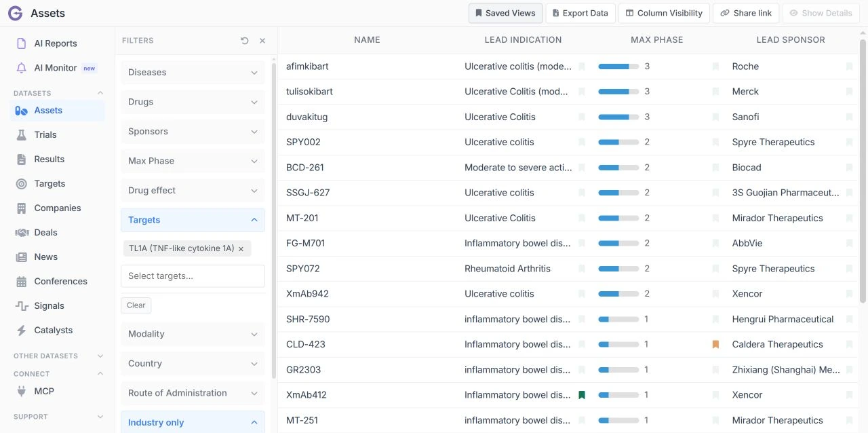
Task: Reset filters with the undo arrow icon
Action: click(x=245, y=41)
